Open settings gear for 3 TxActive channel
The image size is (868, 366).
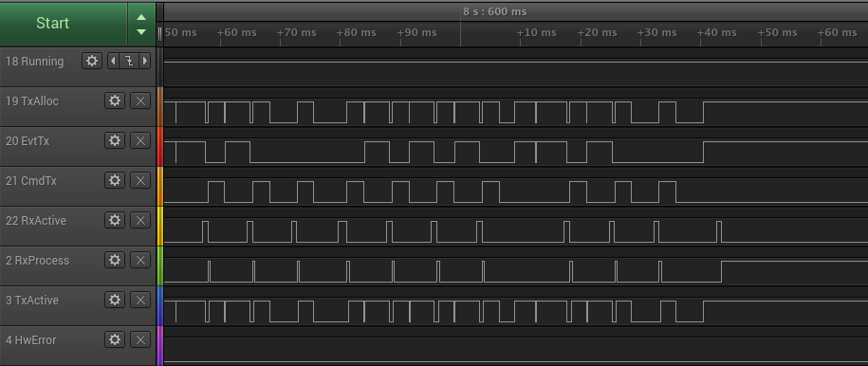(115, 301)
